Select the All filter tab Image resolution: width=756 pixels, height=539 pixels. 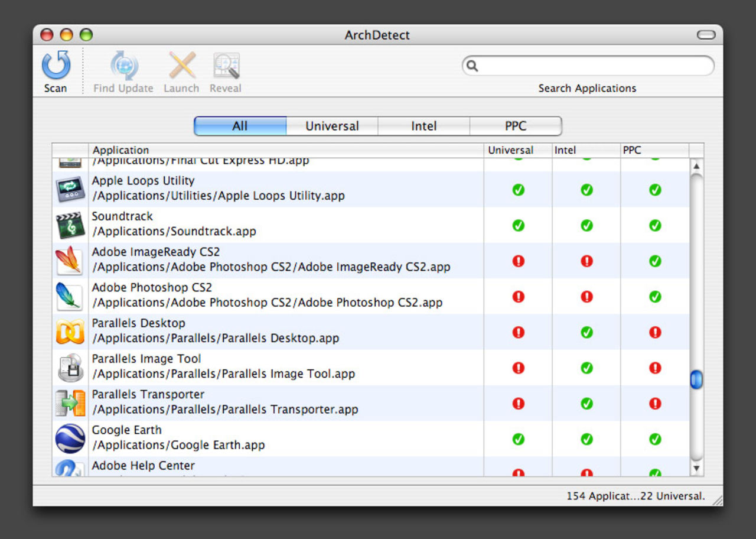coord(240,126)
